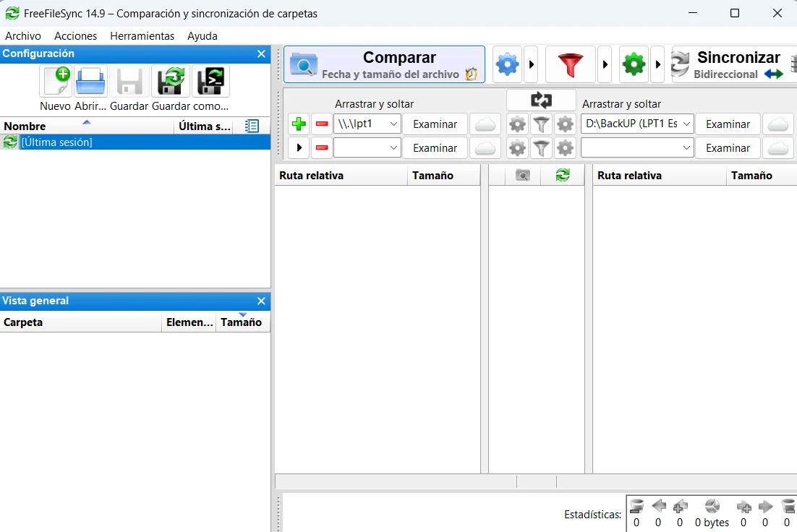Remove the empty second folder pair
Image resolution: width=797 pixels, height=532 pixels.
click(322, 148)
